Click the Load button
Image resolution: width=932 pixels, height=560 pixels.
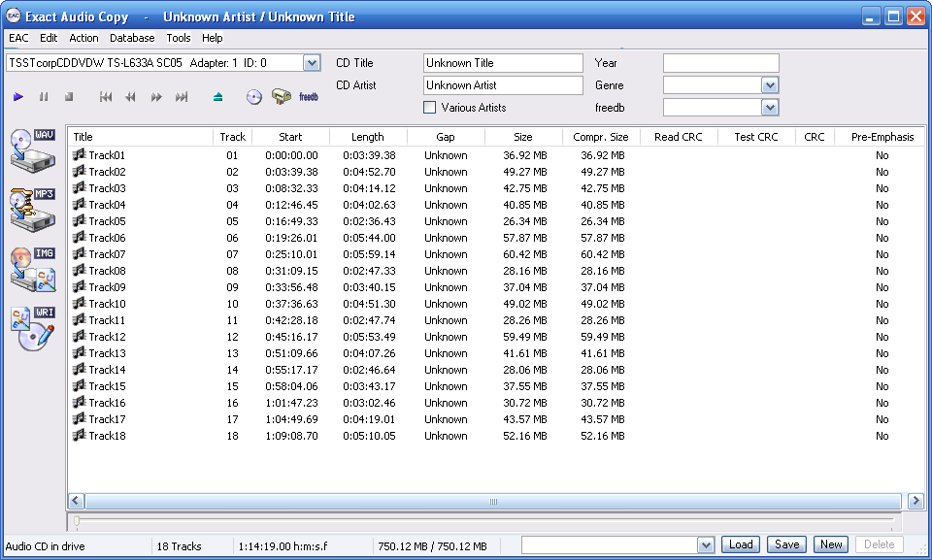[x=741, y=544]
